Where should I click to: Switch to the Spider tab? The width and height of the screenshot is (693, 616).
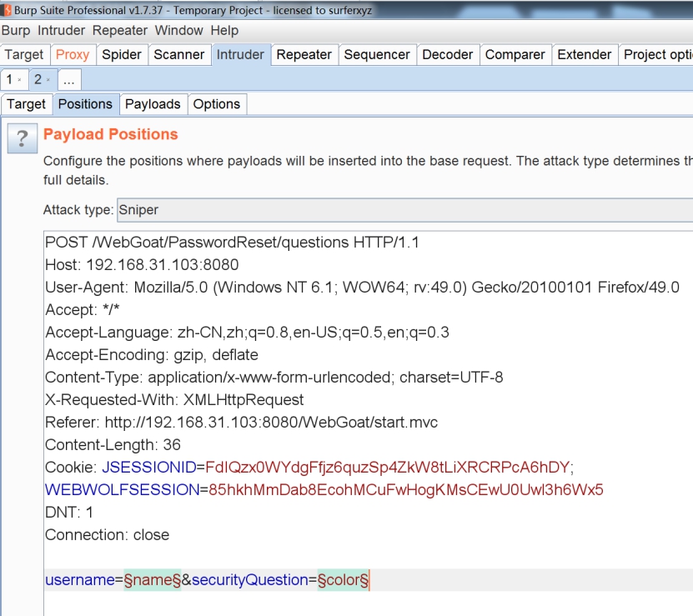(122, 55)
